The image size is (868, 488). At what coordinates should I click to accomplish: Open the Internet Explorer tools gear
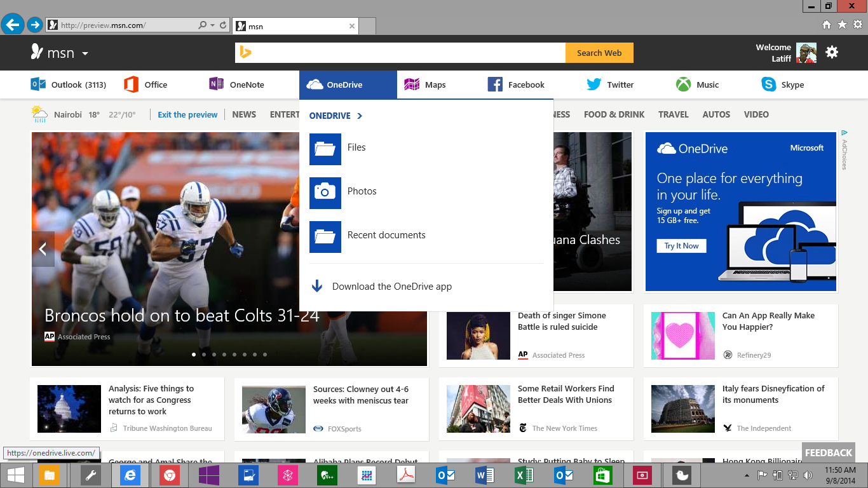[858, 25]
